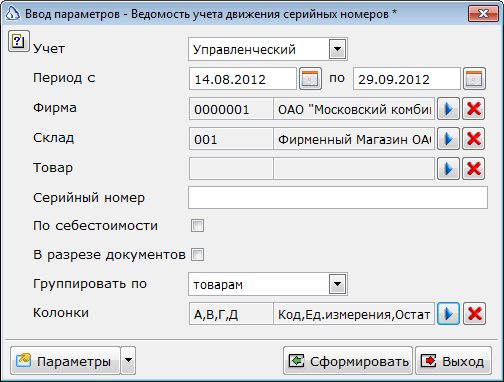504x382 pixels.
Task: Click the period start date field 14.08.2012
Action: click(243, 79)
